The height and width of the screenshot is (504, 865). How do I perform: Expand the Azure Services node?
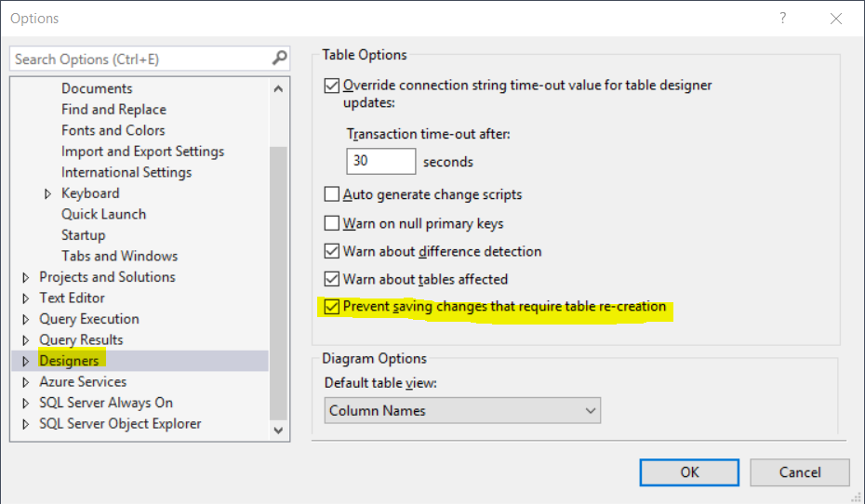tap(25, 382)
